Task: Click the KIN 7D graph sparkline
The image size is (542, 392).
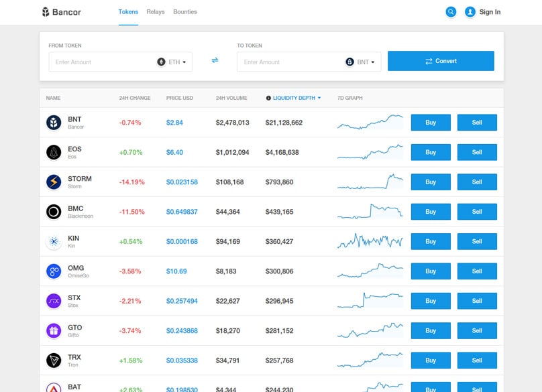Action: 370,241
